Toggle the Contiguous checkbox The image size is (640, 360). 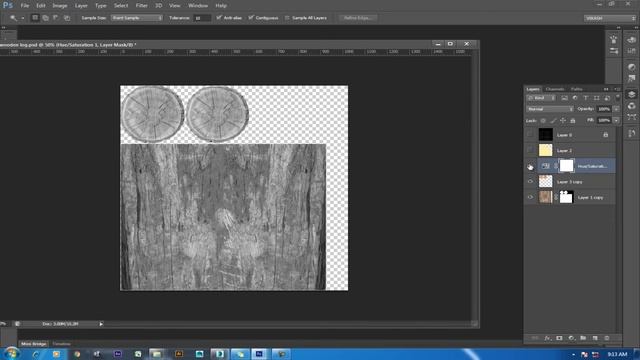click(251, 18)
